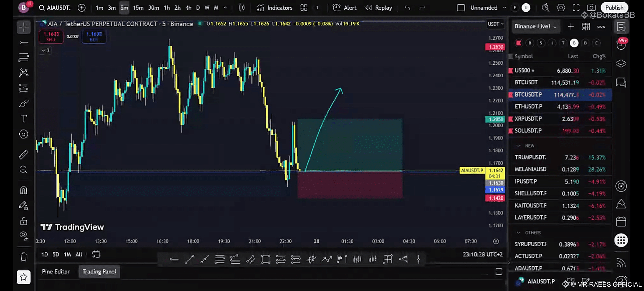644x291 pixels.
Task: Open the USDT currency dropdown
Action: coord(495,24)
